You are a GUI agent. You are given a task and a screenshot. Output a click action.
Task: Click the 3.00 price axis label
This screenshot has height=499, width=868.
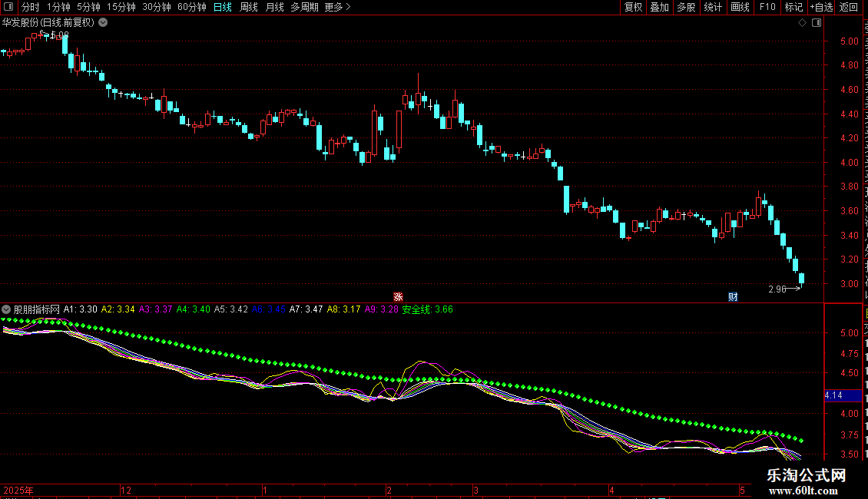click(849, 284)
